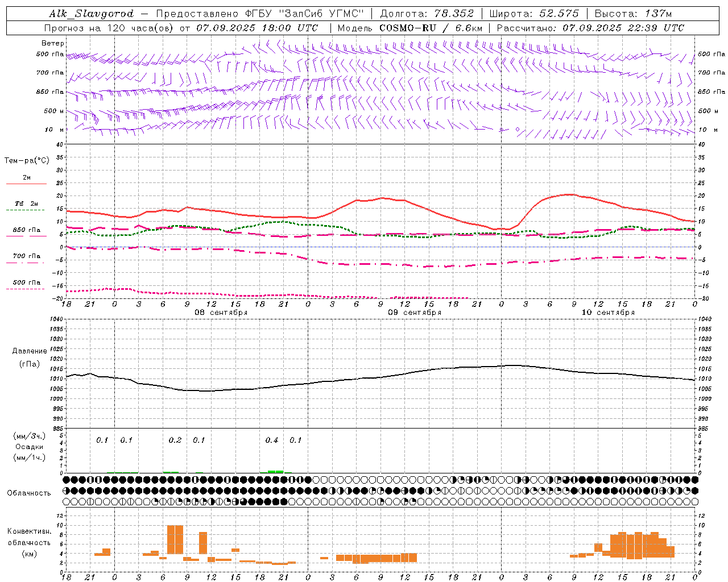Viewport: 728px width, 582px height.
Task: Click the "0.4" precipitation amount value
Action: click(272, 440)
